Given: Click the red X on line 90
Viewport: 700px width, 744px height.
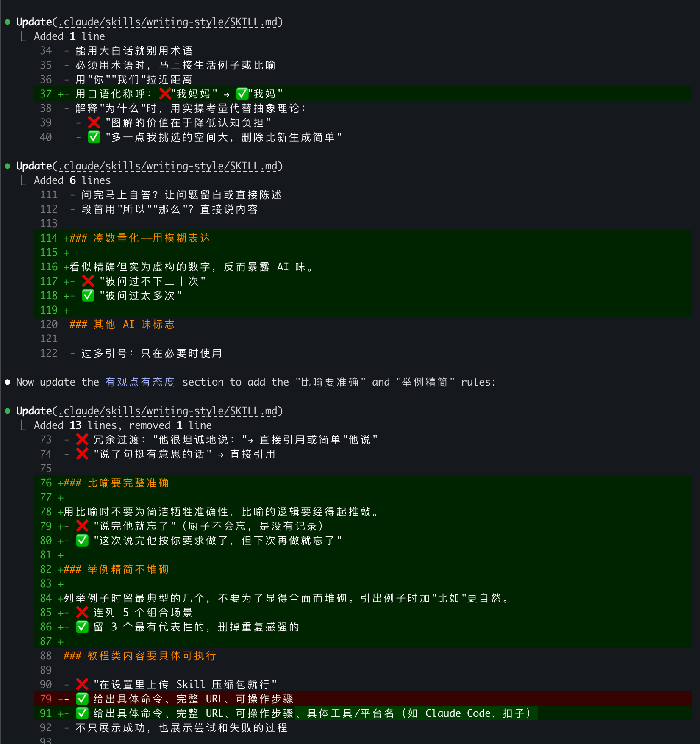Looking at the screenshot, I should (82, 685).
